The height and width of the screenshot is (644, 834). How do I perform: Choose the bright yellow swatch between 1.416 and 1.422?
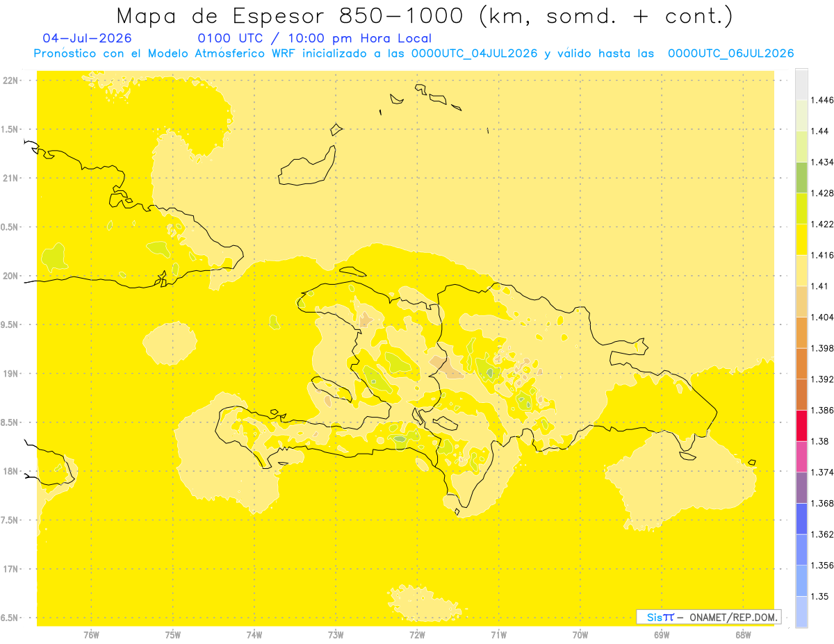click(x=801, y=239)
